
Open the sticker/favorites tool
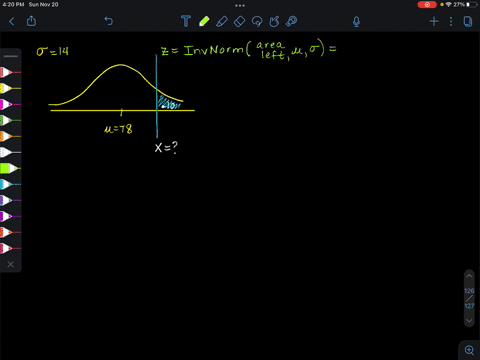click(292, 21)
